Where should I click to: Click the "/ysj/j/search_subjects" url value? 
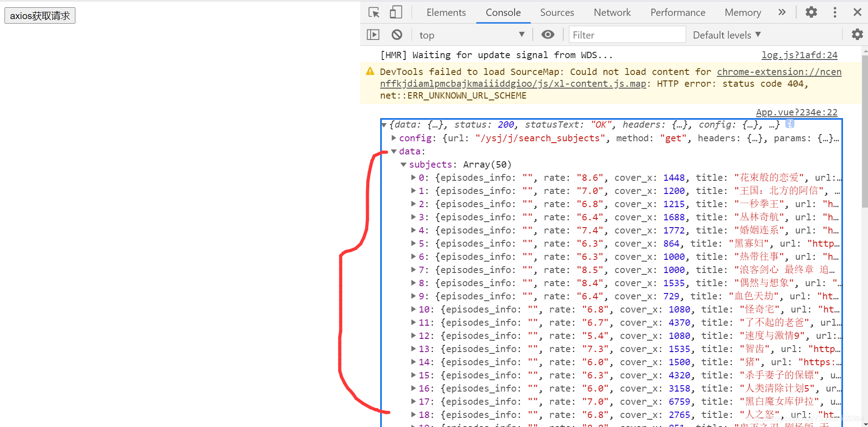(541, 138)
